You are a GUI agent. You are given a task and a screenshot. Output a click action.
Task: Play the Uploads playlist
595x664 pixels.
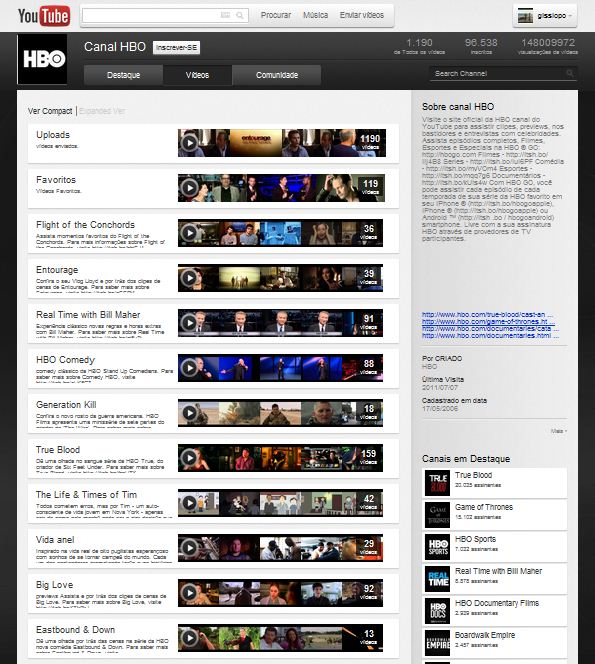pos(189,143)
